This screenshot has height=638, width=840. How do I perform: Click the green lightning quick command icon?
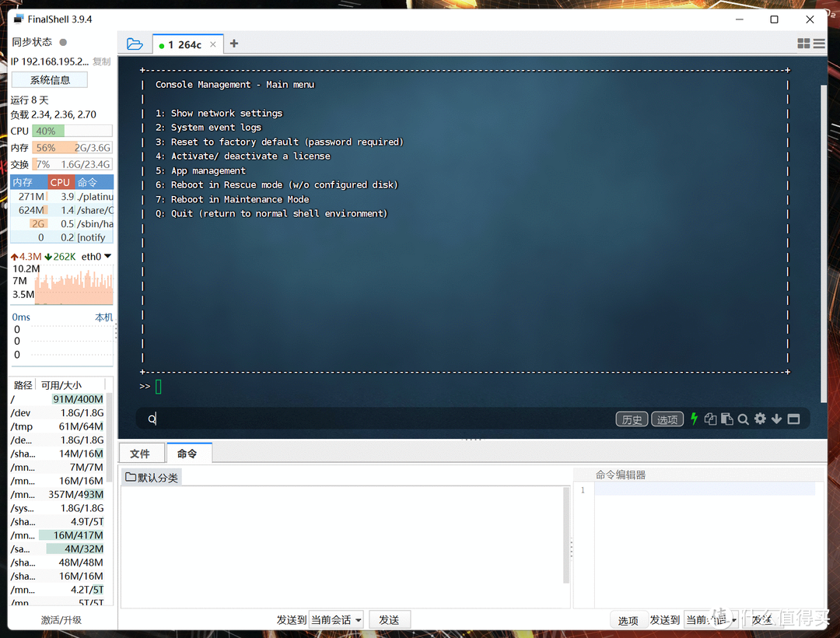click(695, 419)
